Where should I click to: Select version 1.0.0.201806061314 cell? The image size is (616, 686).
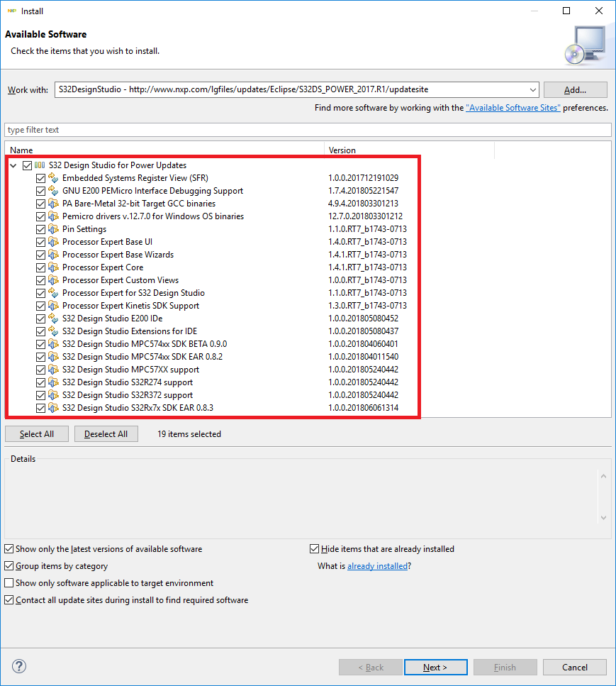(x=364, y=408)
